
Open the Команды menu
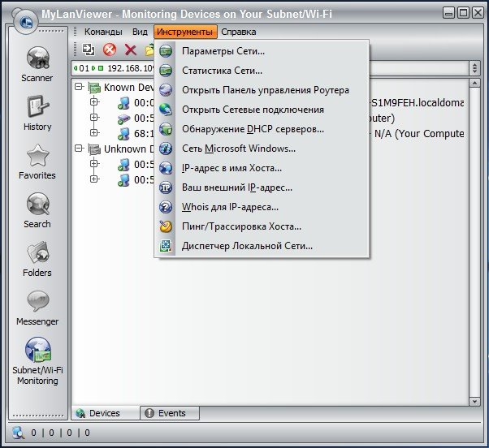pyautogui.click(x=103, y=32)
